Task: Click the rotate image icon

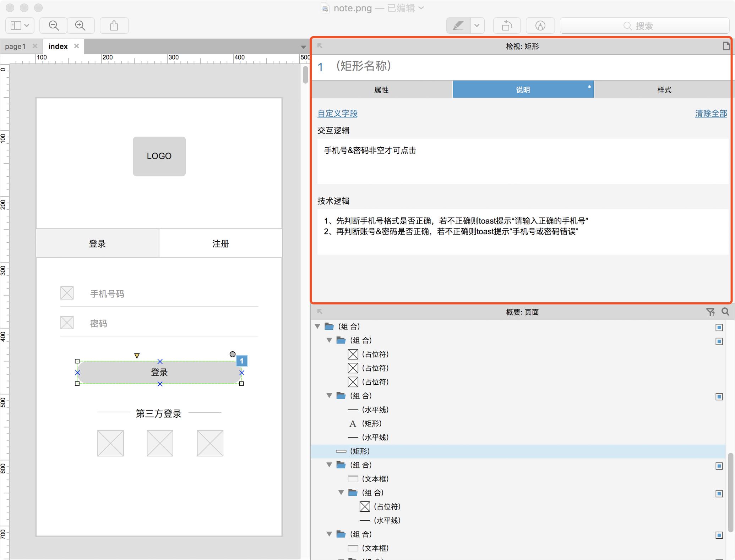Action: pyautogui.click(x=507, y=26)
